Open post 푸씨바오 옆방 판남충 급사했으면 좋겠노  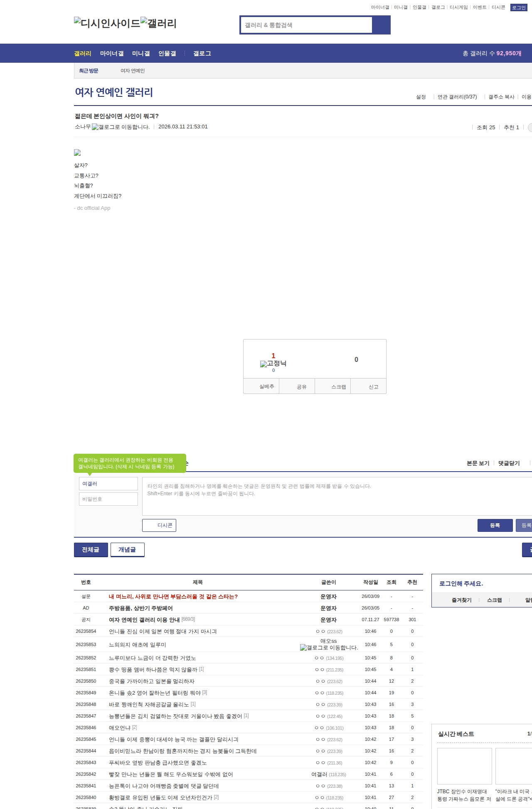pos(158,762)
